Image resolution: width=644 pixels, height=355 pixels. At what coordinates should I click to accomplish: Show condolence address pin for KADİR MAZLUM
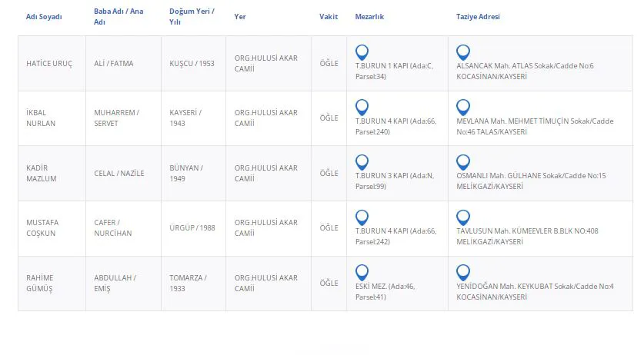462,162
